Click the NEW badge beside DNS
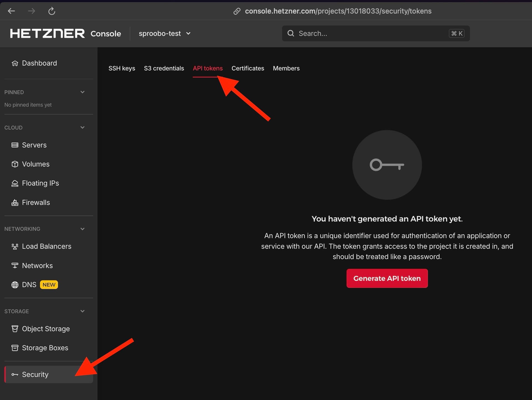532x400 pixels. (x=49, y=285)
